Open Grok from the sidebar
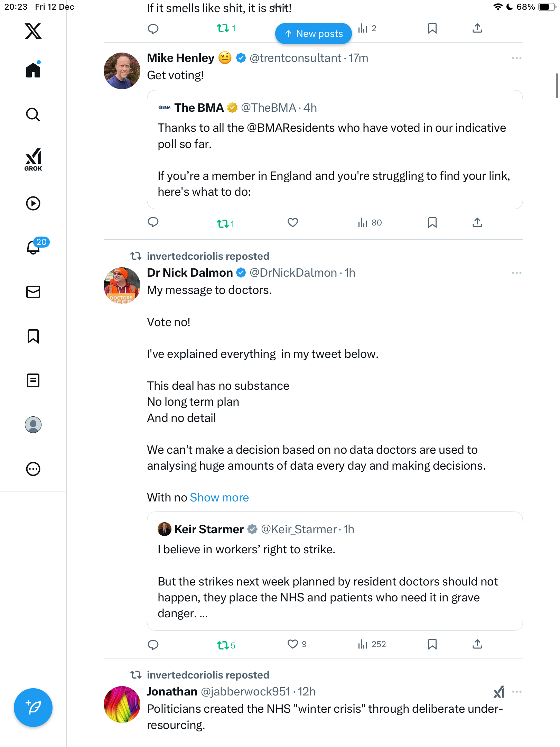Image resolution: width=560 pixels, height=747 pixels. pyautogui.click(x=33, y=159)
